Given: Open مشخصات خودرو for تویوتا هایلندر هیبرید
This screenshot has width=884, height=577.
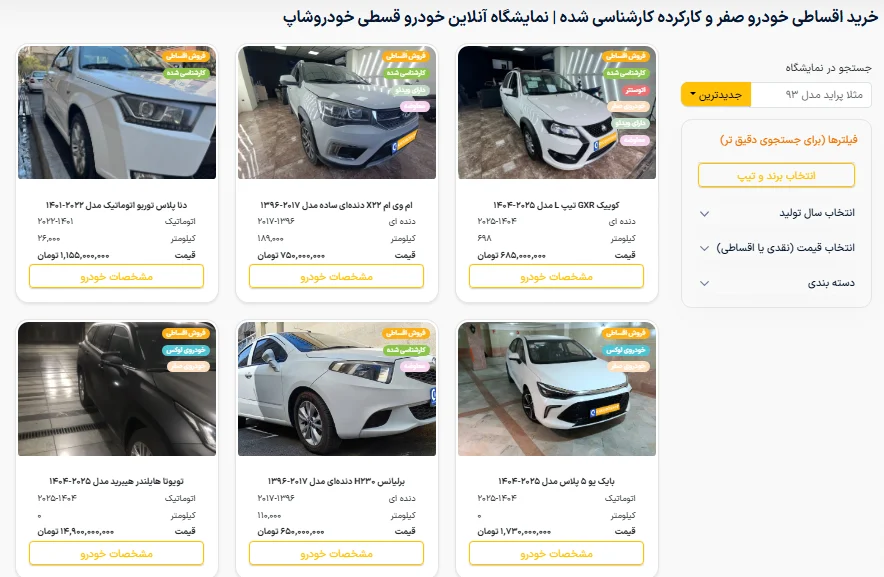Looking at the screenshot, I should click(116, 553).
